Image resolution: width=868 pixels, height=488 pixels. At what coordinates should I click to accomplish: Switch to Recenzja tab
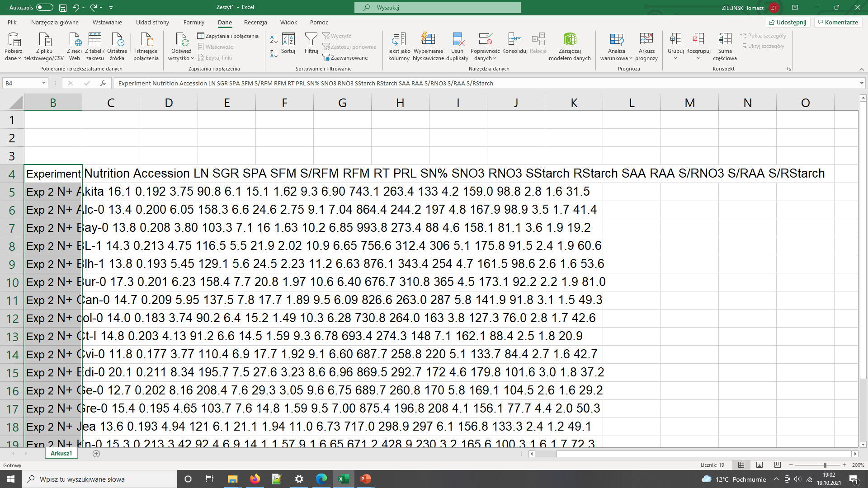255,22
